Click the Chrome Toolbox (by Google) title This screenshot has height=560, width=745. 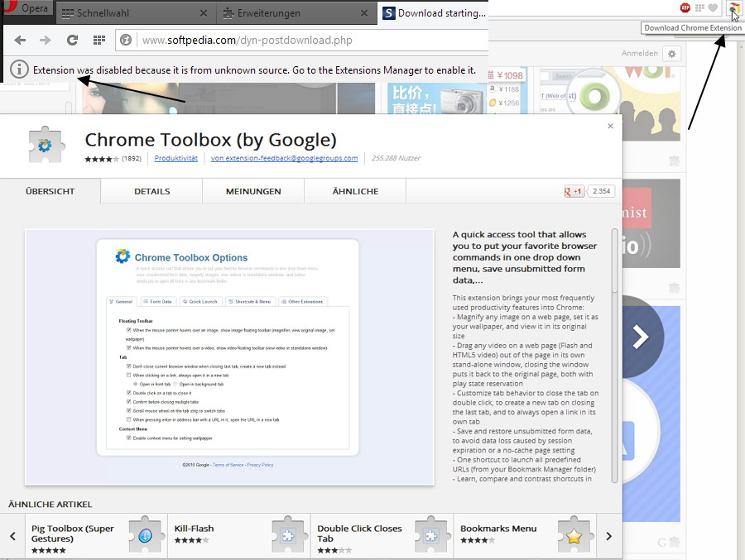point(210,140)
